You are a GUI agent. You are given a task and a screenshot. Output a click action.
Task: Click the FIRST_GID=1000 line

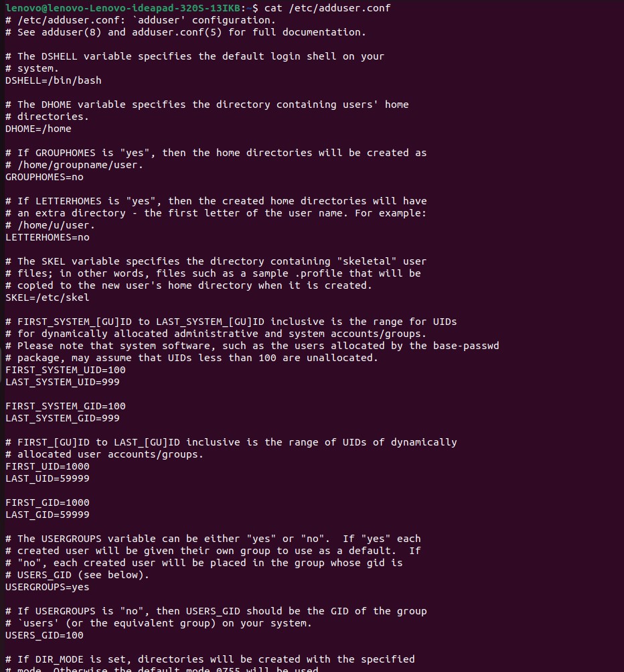[x=48, y=502]
